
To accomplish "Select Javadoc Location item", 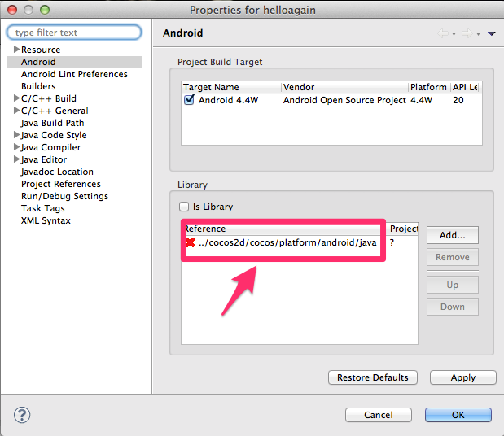I will tap(57, 172).
